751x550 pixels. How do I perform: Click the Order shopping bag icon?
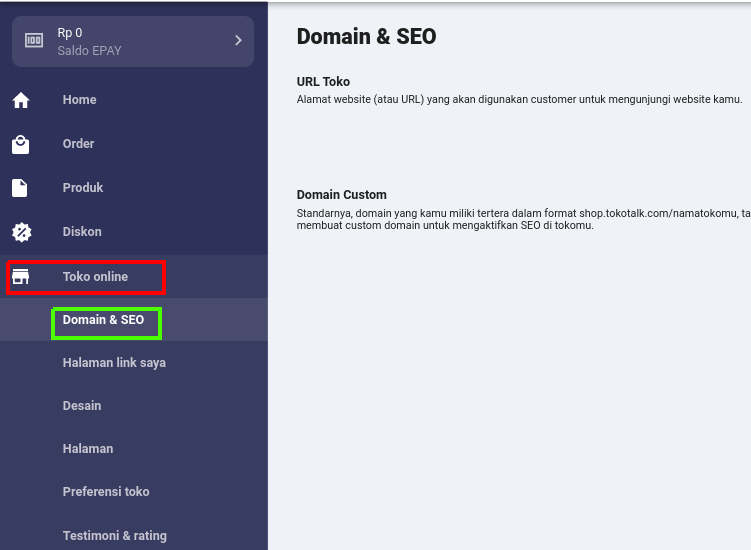click(x=21, y=144)
